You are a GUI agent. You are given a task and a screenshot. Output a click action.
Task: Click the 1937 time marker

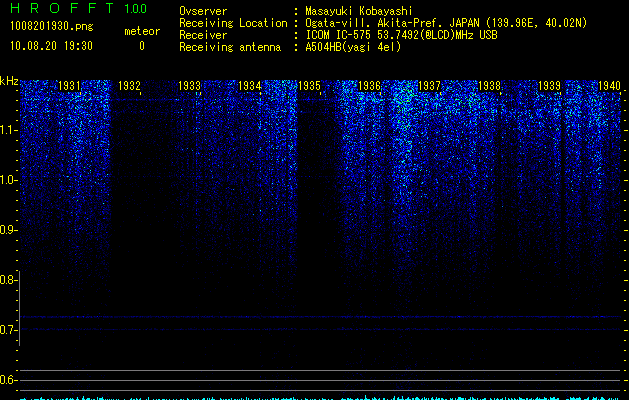coord(429,86)
